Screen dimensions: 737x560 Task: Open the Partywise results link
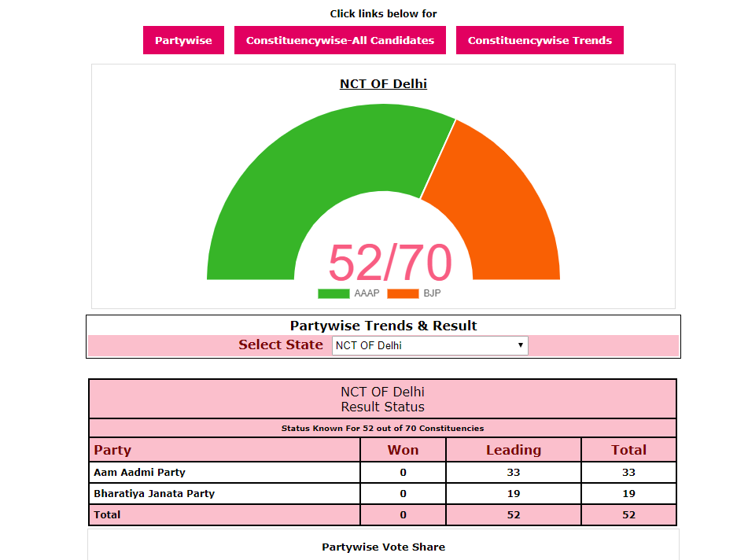(183, 40)
